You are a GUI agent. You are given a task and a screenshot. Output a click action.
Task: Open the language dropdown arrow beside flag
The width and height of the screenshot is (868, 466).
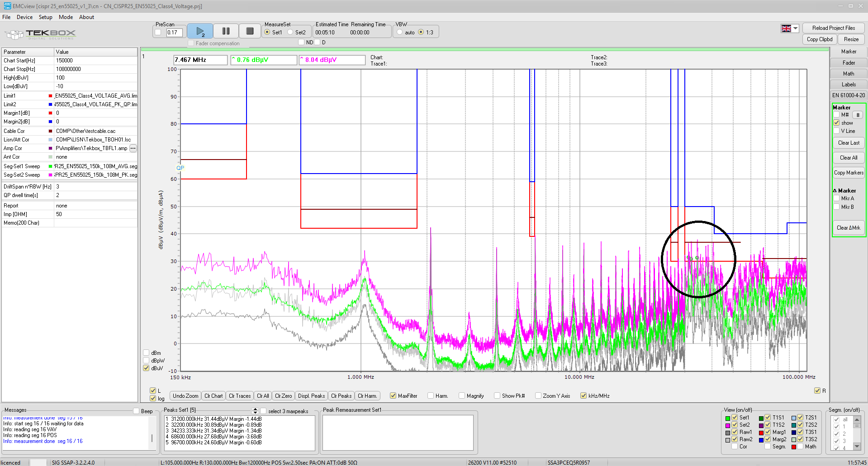[x=795, y=28]
